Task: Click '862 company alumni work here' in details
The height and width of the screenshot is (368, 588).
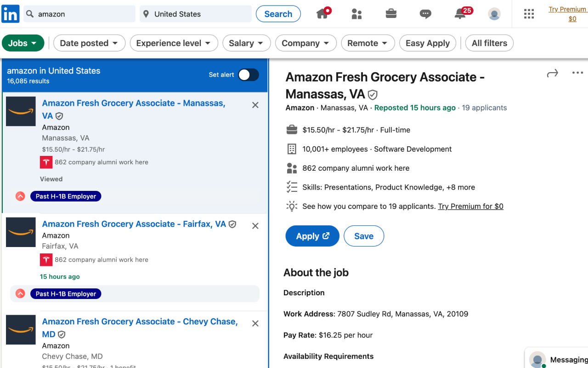Action: click(x=356, y=168)
